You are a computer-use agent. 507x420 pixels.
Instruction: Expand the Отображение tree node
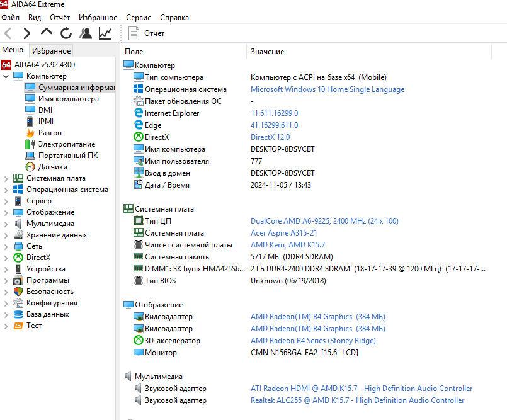(x=6, y=212)
